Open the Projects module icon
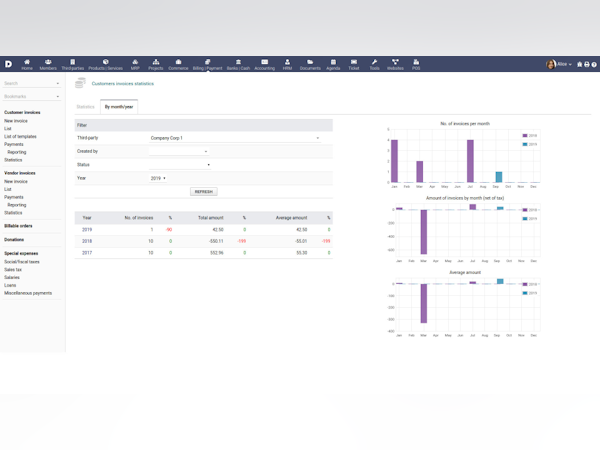The image size is (600, 450). pos(156,64)
